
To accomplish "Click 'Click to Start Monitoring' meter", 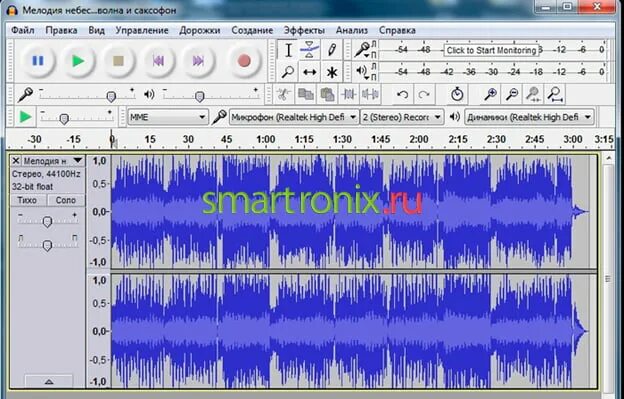I will click(x=491, y=50).
